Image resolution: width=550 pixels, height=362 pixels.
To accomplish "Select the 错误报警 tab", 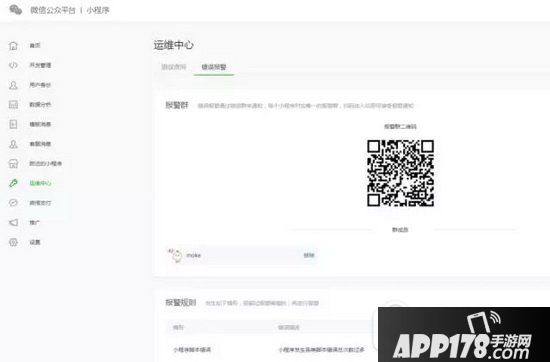I will (x=214, y=67).
